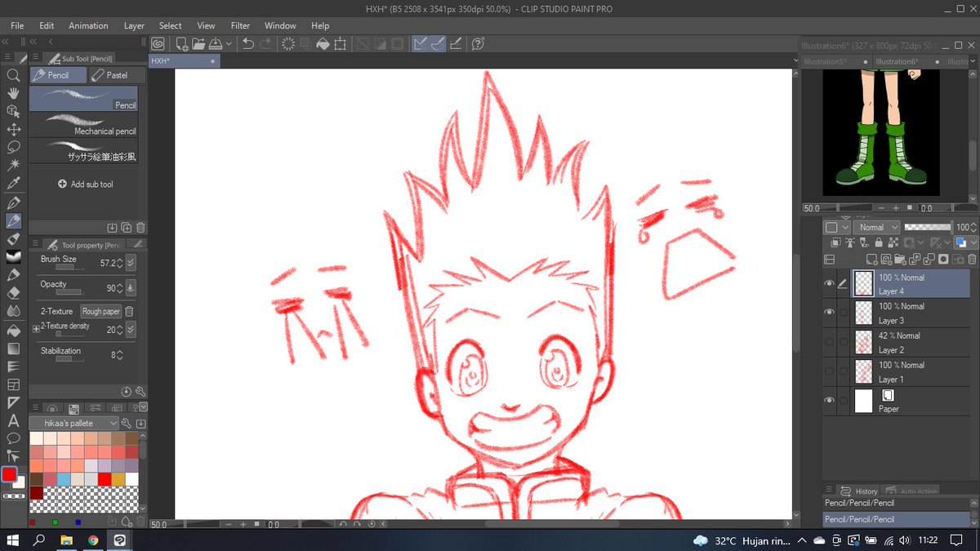Viewport: 980px width, 551px height.
Task: Select the Mechanical pencil sub tool
Action: pos(84,126)
